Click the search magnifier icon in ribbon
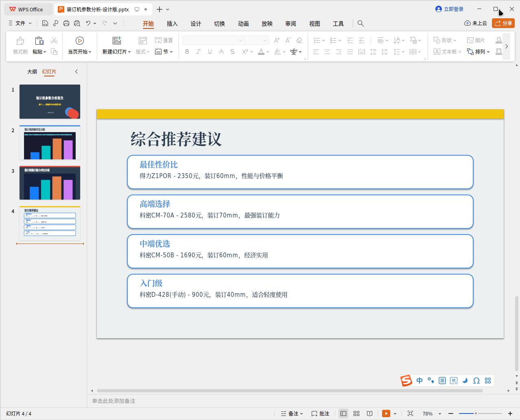This screenshot has height=420, width=520. pos(361,24)
